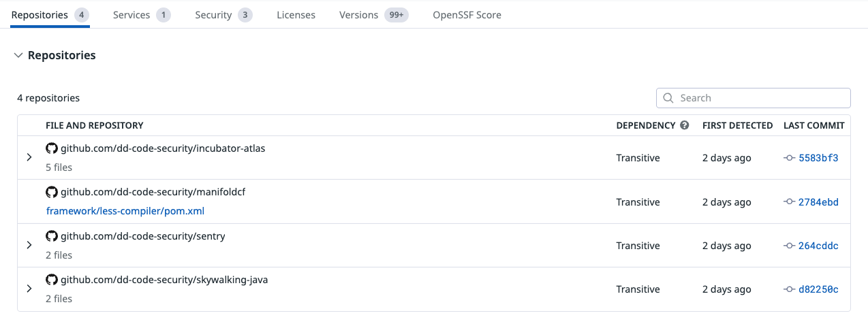Open commit 2784ebd link
Screen dimensions: 868x324
pyautogui.click(x=818, y=202)
